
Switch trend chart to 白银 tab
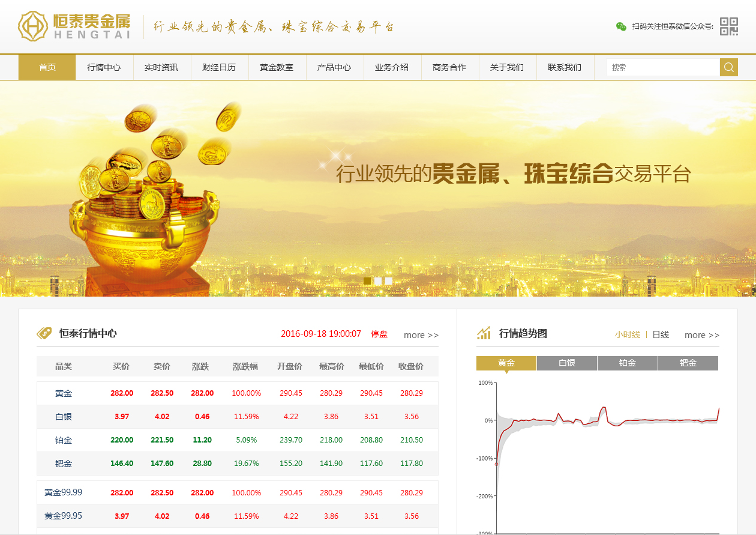pyautogui.click(x=566, y=363)
